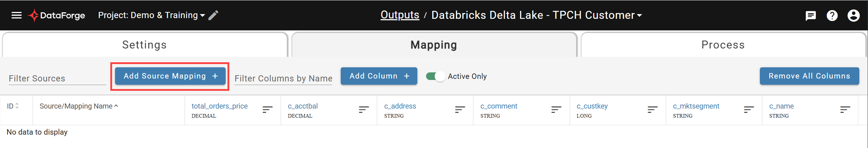868x148 pixels.
Task: Click the Remove All Columns button
Action: [x=809, y=76]
